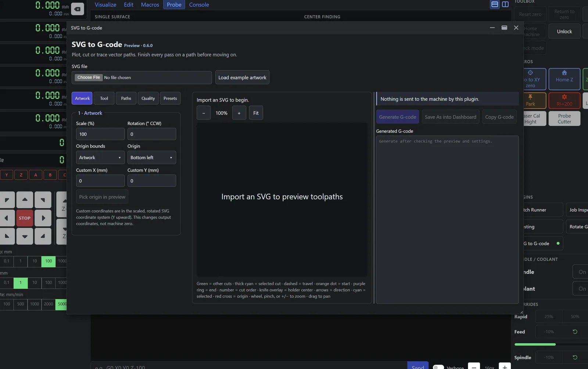Click the green override slider bar

[x=535, y=344]
